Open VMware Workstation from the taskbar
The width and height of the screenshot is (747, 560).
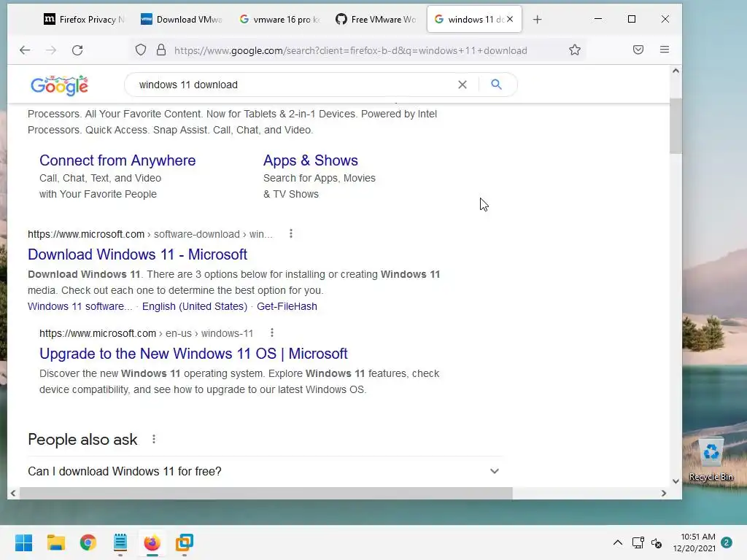coord(185,542)
